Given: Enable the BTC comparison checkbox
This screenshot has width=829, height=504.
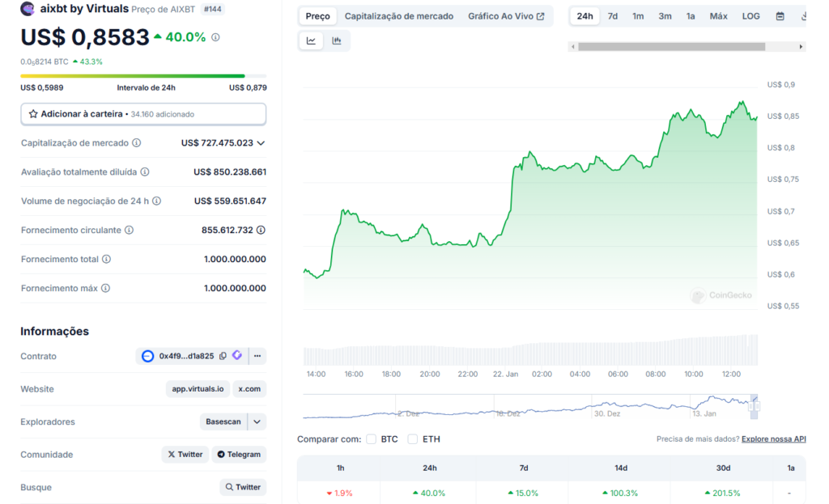Looking at the screenshot, I should click(x=371, y=439).
